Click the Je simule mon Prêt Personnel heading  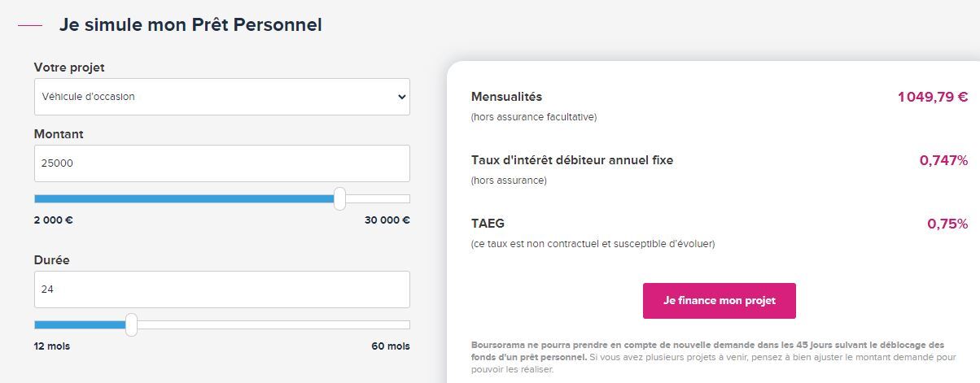click(190, 25)
